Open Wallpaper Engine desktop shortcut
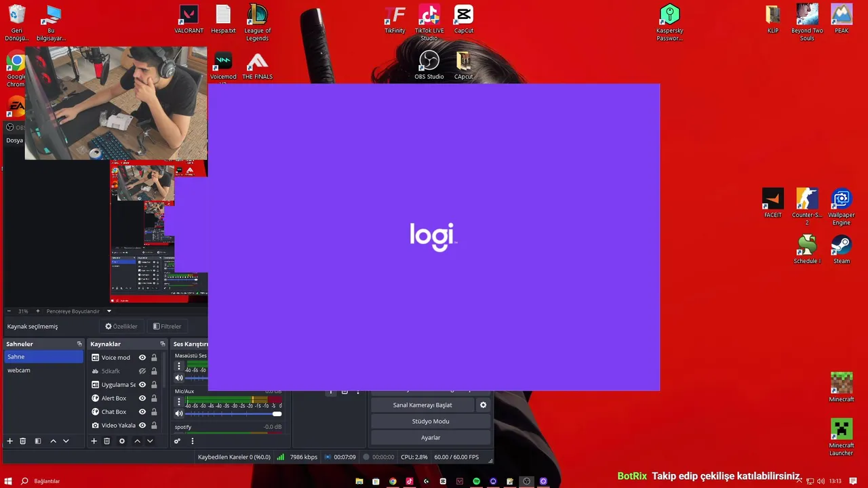 842,207
